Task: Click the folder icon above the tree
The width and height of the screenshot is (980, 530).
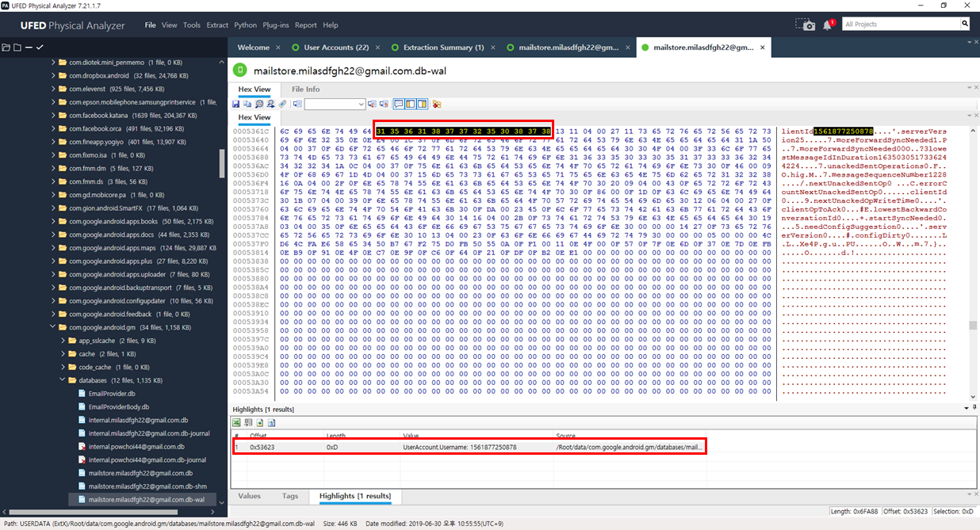Action: (x=17, y=48)
